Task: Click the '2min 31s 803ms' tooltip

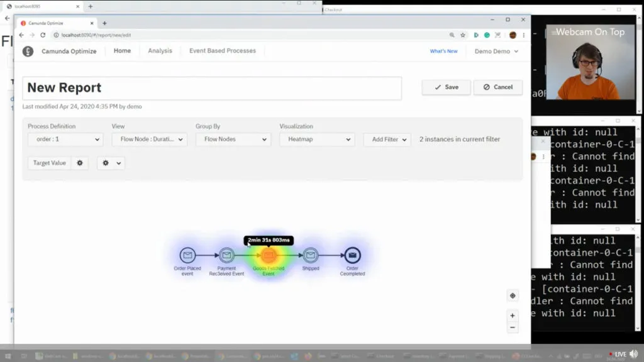Action: (269, 240)
